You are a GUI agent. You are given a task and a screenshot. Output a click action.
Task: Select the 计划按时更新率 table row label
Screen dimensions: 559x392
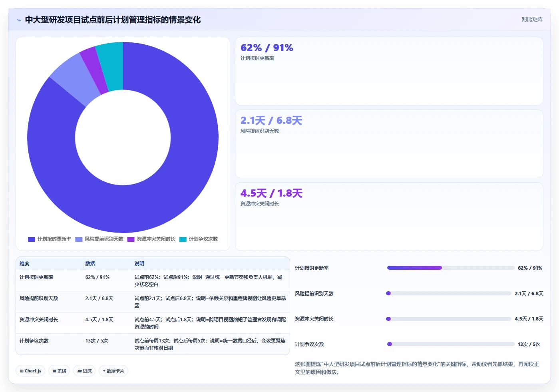click(x=36, y=277)
